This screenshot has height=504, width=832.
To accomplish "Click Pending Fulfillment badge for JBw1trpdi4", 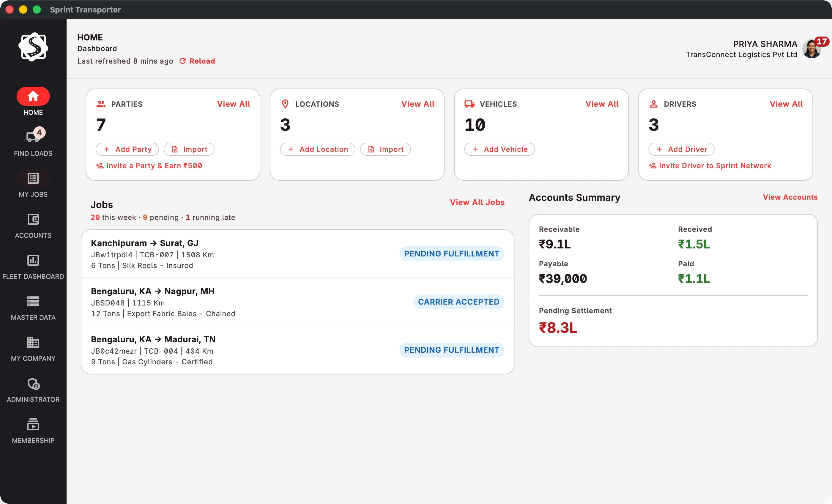I will coord(452,254).
